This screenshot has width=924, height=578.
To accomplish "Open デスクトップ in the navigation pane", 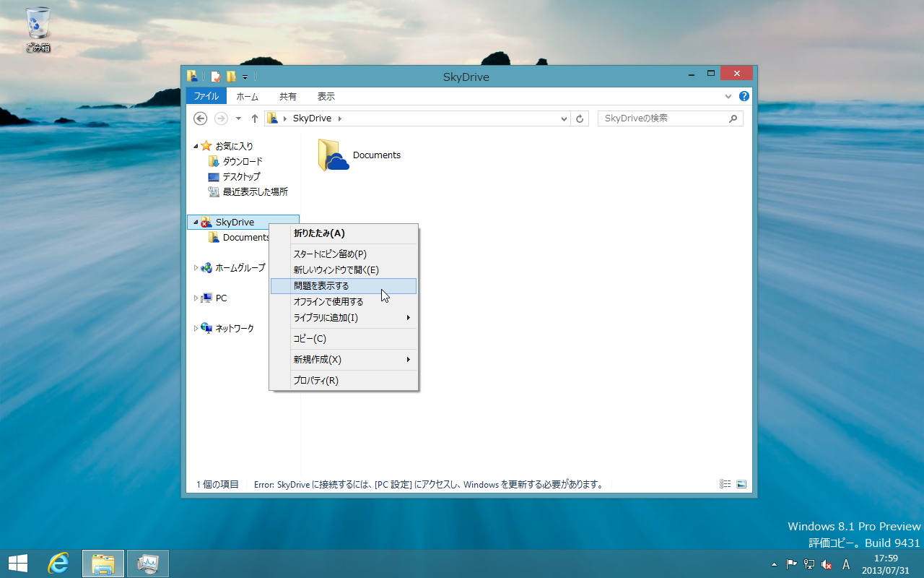I will coord(242,176).
